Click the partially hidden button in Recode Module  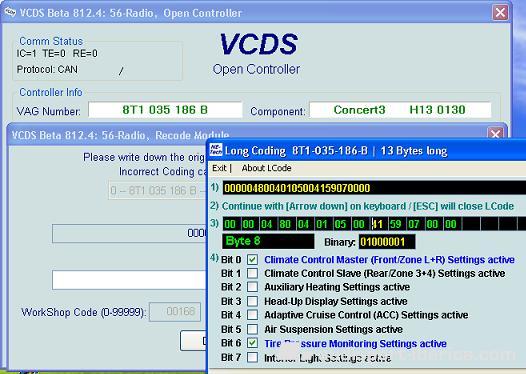tap(194, 341)
